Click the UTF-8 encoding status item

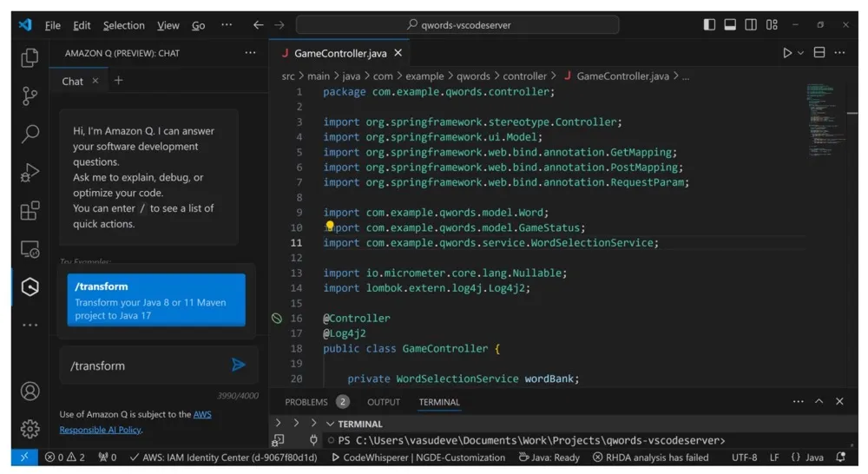[x=744, y=458]
